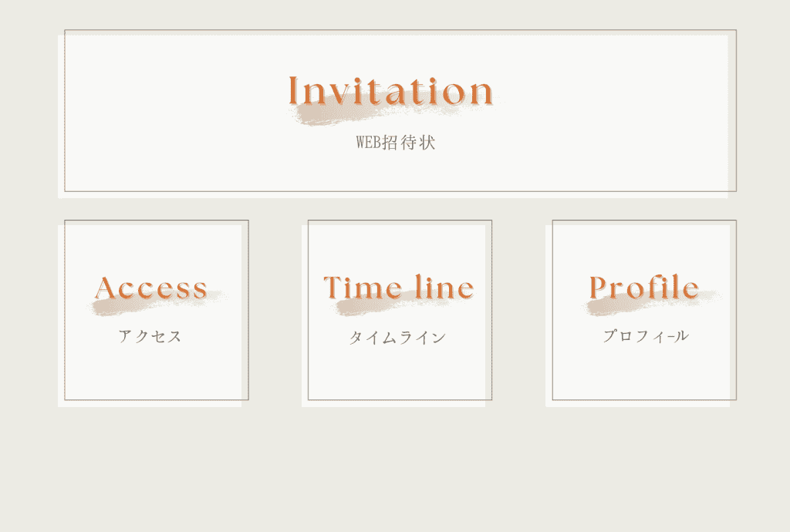
Task: Open the Access card
Action: [154, 374]
